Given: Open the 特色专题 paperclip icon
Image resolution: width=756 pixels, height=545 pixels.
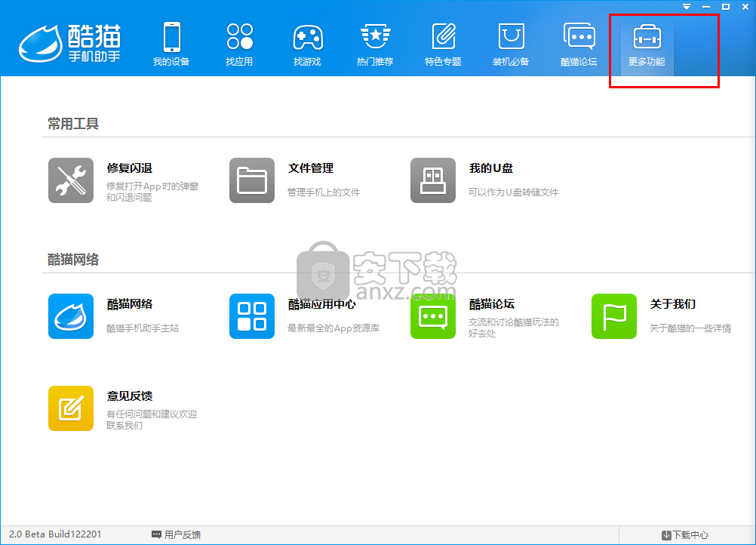Looking at the screenshot, I should click(x=444, y=37).
